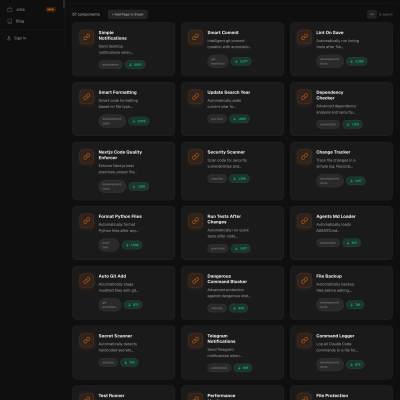400x400 pixels.
Task: Open the Dependency Checker card title
Action: click(330, 95)
